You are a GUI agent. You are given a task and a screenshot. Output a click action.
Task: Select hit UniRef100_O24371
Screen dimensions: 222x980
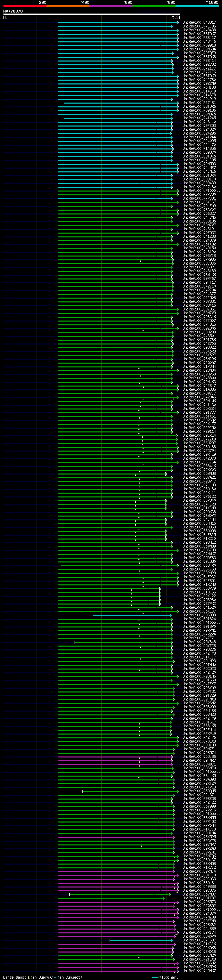199,795
